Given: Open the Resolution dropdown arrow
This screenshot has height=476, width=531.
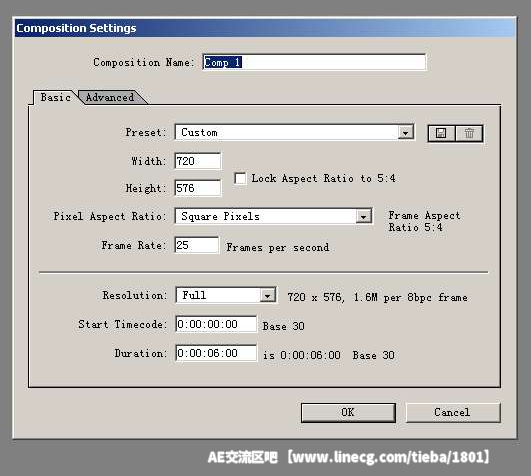Looking at the screenshot, I should click(267, 296).
